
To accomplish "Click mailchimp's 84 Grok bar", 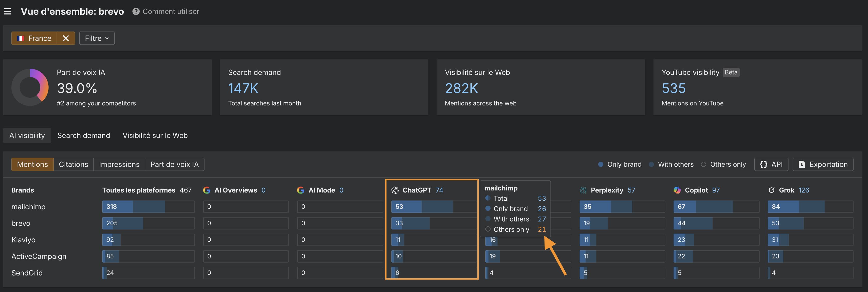I will click(810, 207).
